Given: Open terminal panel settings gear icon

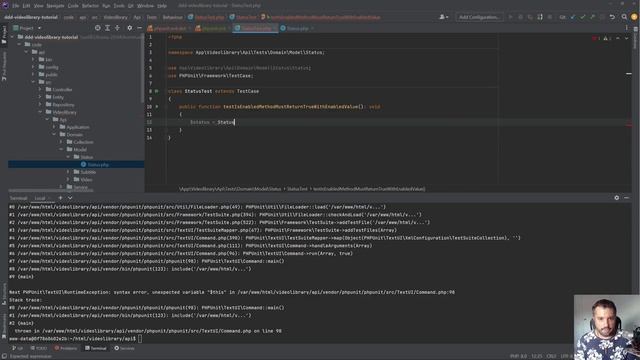Looking at the screenshot, I should pyautogui.click(x=616, y=198).
